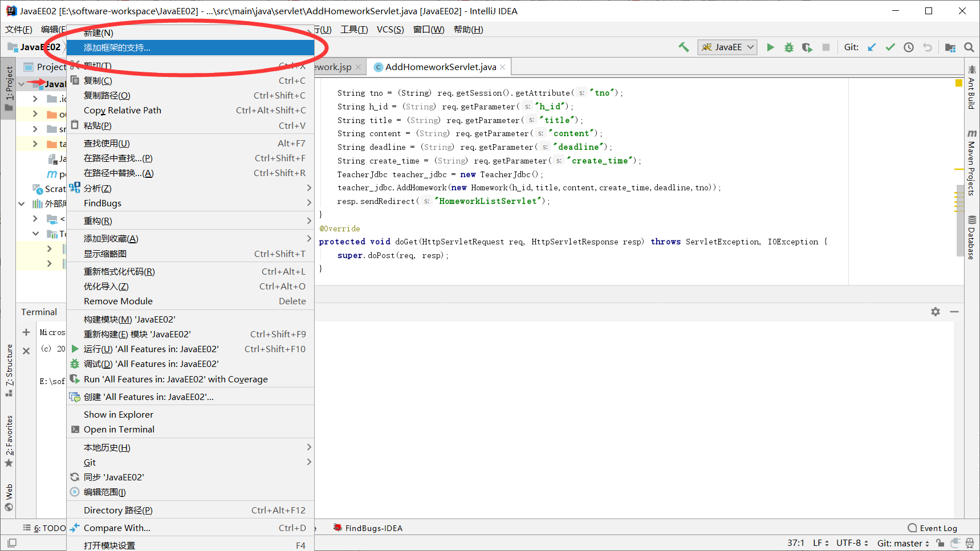Open the 文件(F) menu
Viewport: 980px width, 551px height.
(x=19, y=30)
